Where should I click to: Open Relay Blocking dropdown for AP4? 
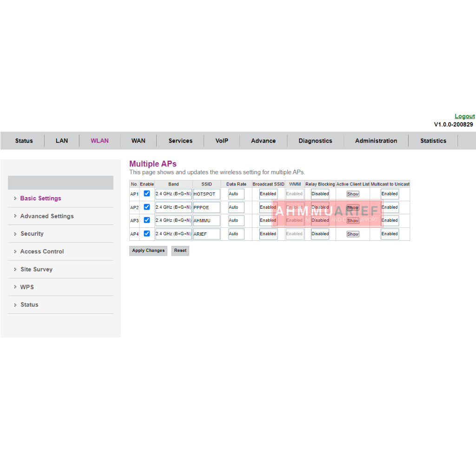[320, 234]
